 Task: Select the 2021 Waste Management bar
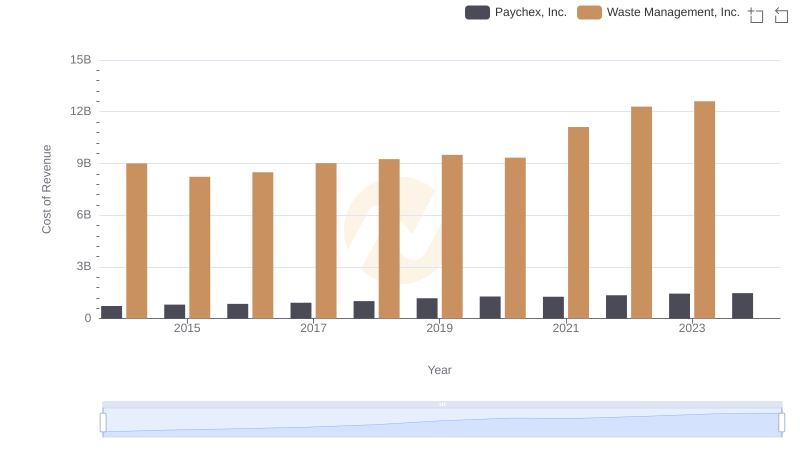578,223
